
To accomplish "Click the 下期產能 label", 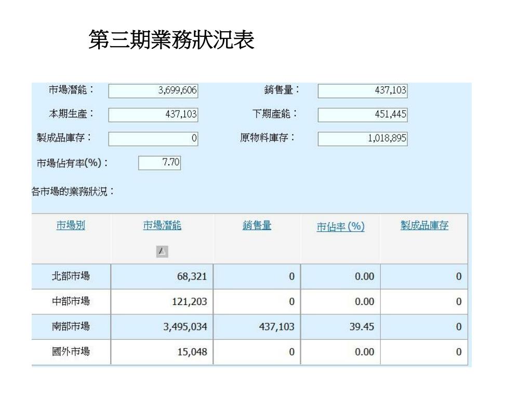I will 274,114.
